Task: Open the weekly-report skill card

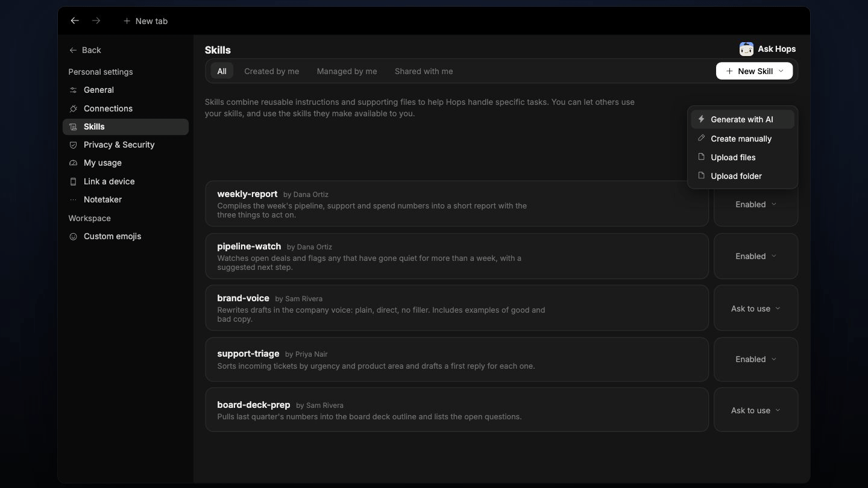Action: click(x=457, y=204)
